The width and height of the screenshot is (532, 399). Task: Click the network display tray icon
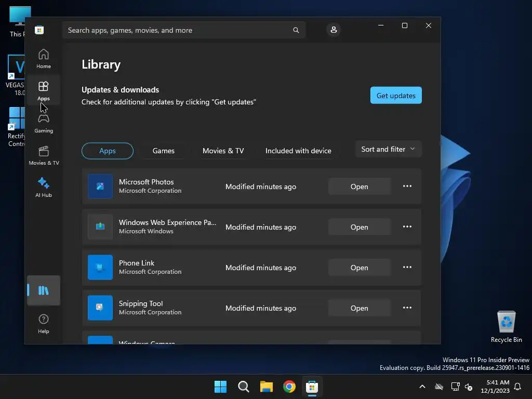[455, 387]
